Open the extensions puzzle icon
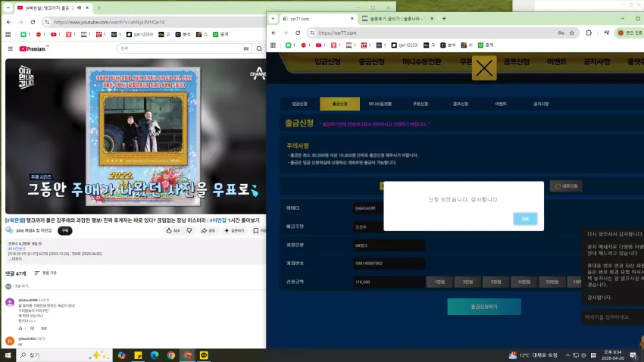This screenshot has height=362, width=644. 589,33
